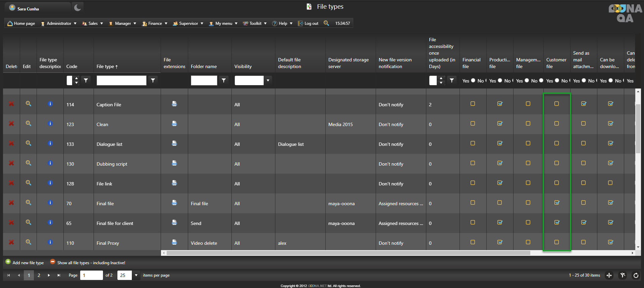Image resolution: width=644 pixels, height=288 pixels.
Task: Expand the Visibility filter dropdown
Action: (268, 80)
